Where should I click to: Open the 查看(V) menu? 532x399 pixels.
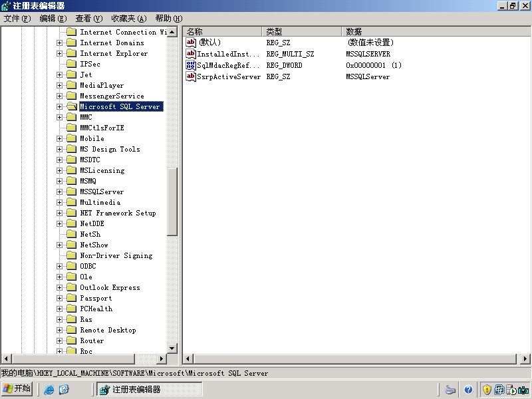click(x=89, y=19)
